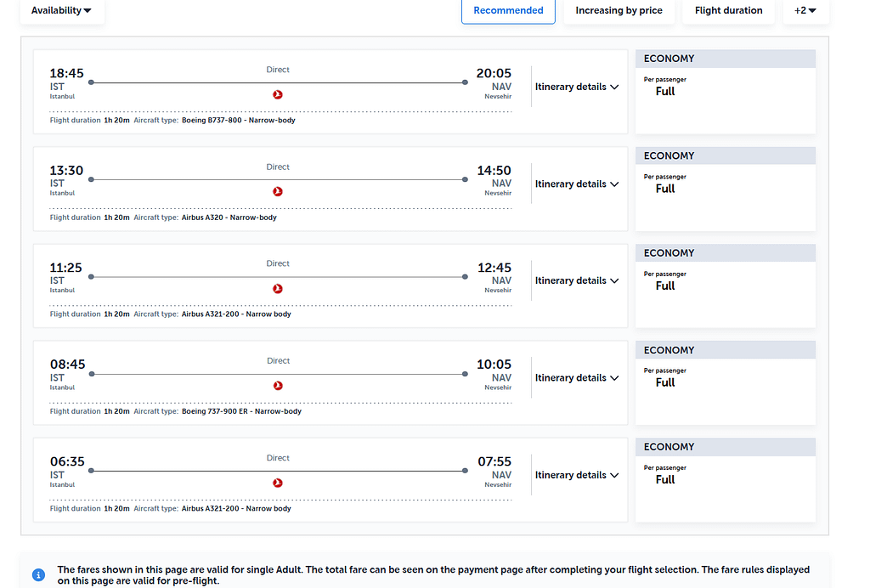Click the 10:05 arrival time

[494, 365]
